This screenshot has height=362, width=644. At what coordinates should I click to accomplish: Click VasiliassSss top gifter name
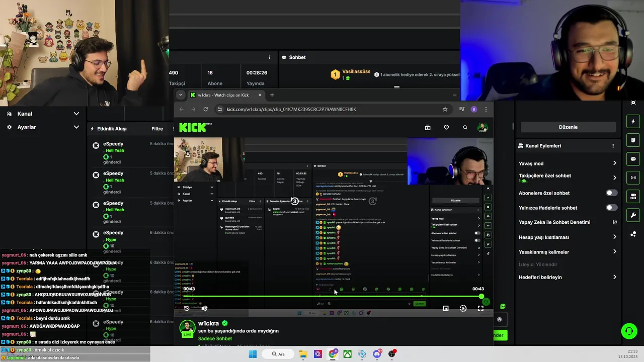[356, 72]
